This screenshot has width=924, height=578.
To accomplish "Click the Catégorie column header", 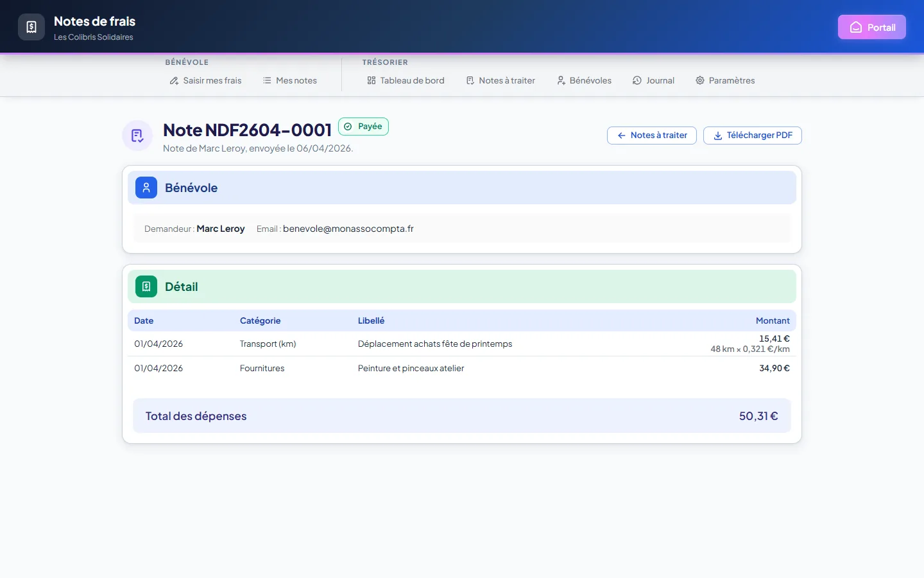I will tap(260, 320).
